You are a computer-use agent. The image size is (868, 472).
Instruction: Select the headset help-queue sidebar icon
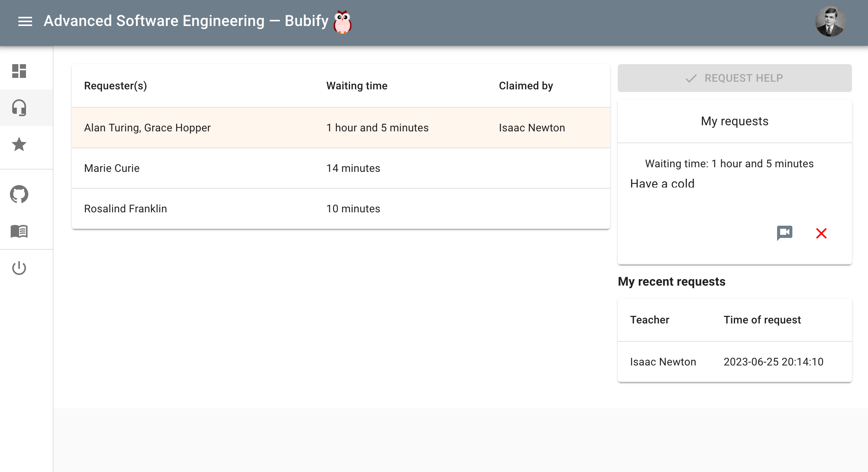coord(19,108)
